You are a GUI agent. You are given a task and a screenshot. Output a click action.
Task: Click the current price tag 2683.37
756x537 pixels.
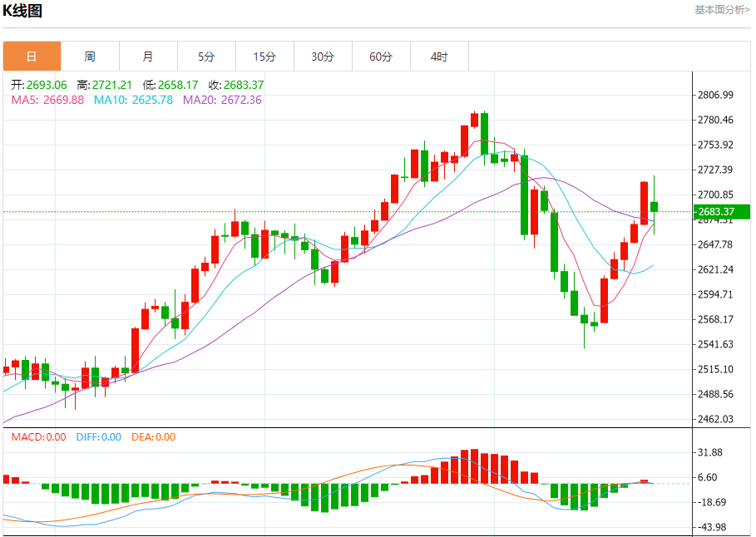pos(720,211)
